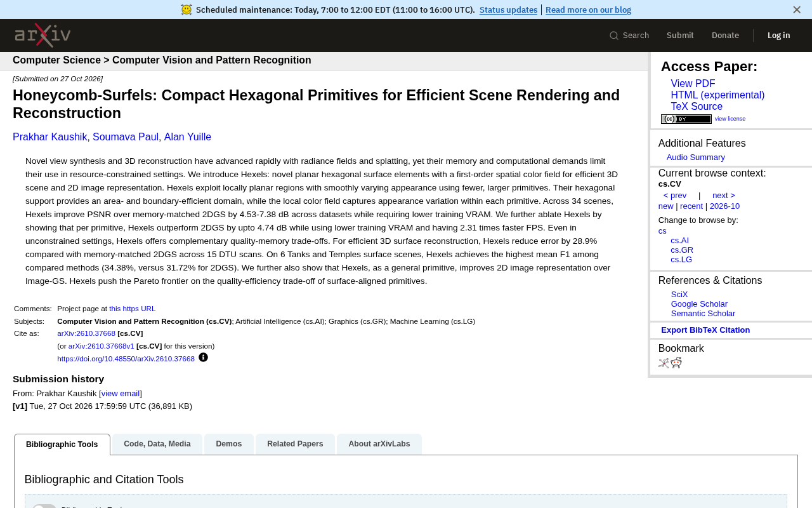Viewport: 812px width, 508px height.
Task: Open the About arXivLabs tab
Action: pyautogui.click(x=379, y=444)
